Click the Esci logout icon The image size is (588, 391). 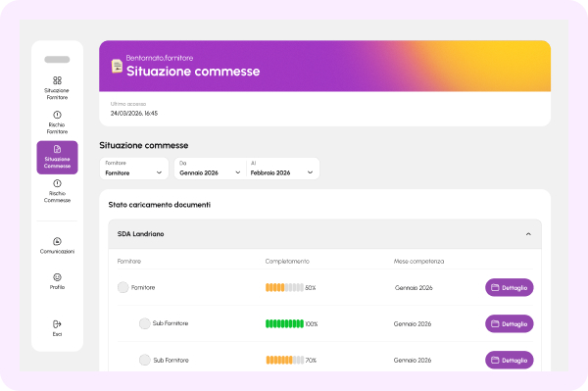coord(57,324)
